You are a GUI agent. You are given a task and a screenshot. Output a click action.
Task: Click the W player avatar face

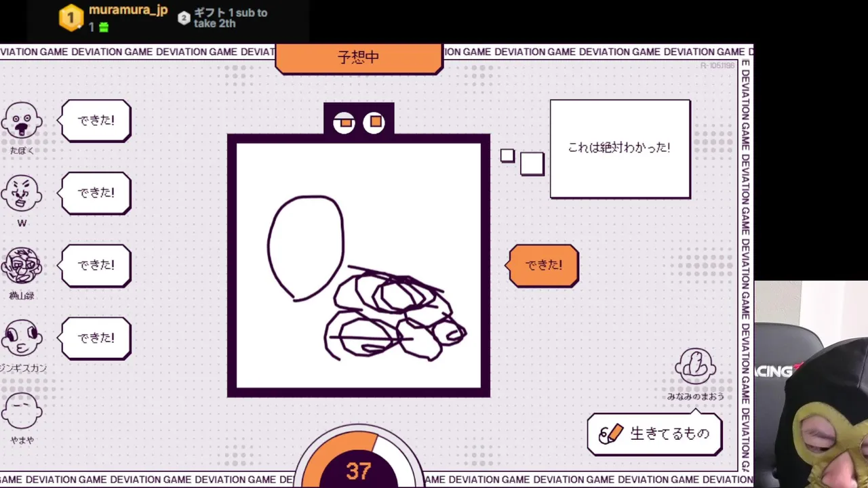(22, 194)
